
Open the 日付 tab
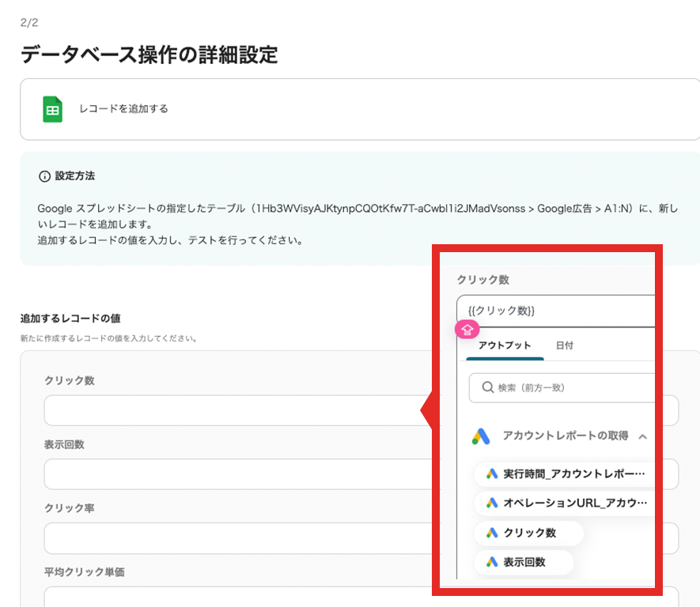point(565,345)
